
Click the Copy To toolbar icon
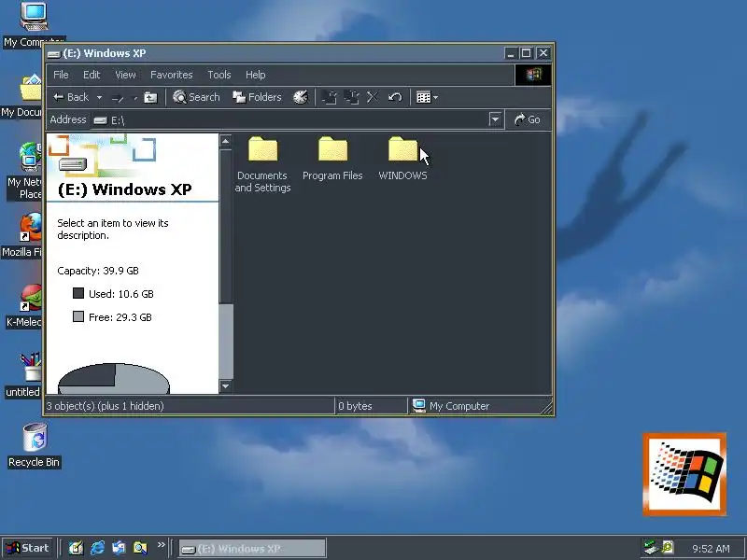351,98
